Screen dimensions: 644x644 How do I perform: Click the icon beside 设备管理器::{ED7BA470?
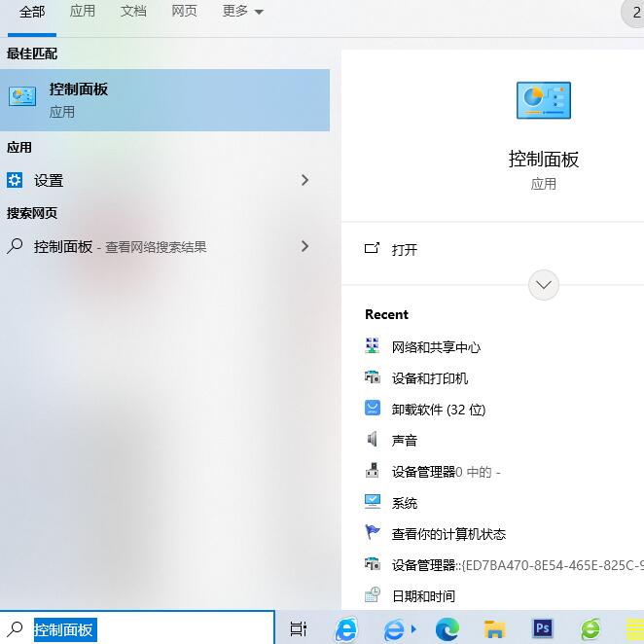pyautogui.click(x=373, y=563)
